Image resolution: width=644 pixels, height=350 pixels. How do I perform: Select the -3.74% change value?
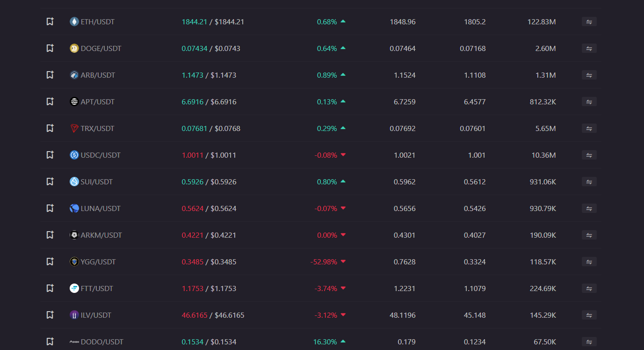[326, 288]
